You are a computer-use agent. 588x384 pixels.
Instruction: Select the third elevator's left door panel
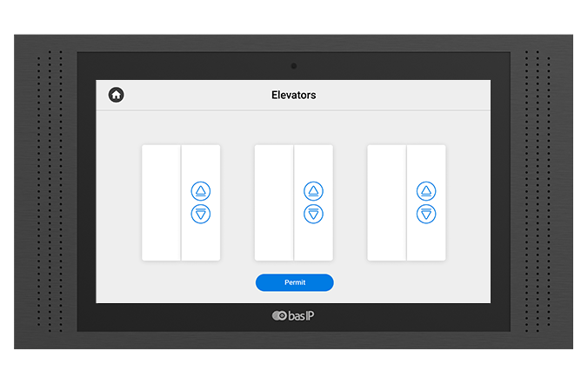[x=387, y=202]
